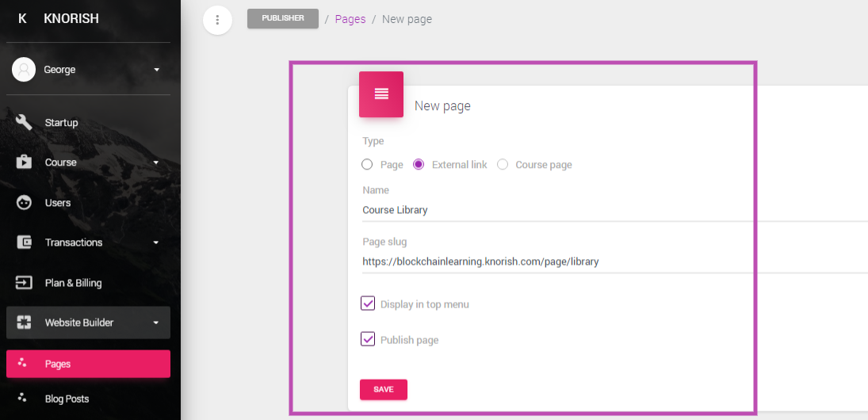Select the External link radio button
The width and height of the screenshot is (868, 420).
pos(419,164)
